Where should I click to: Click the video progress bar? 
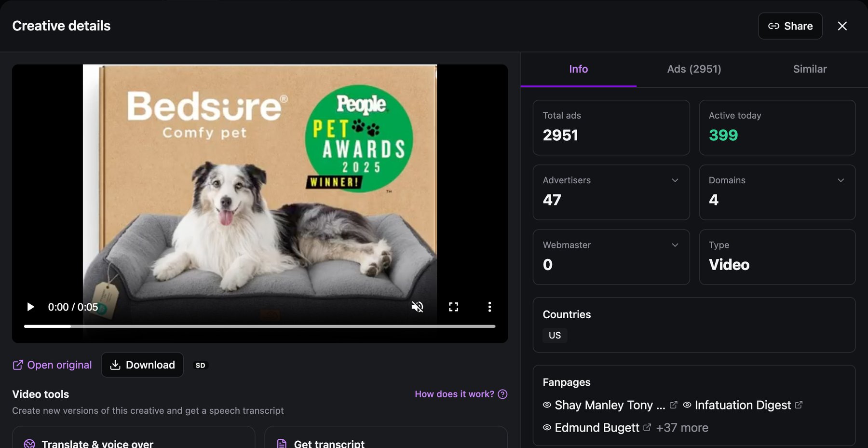click(x=259, y=326)
